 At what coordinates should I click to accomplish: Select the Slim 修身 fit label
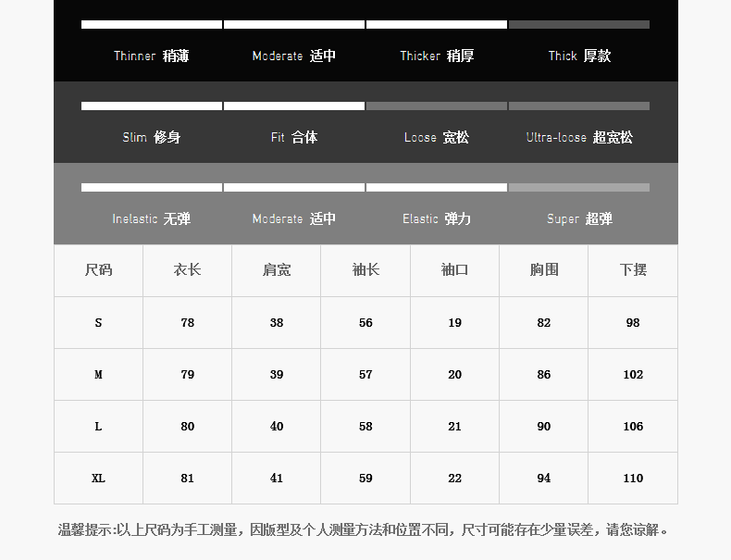click(152, 137)
